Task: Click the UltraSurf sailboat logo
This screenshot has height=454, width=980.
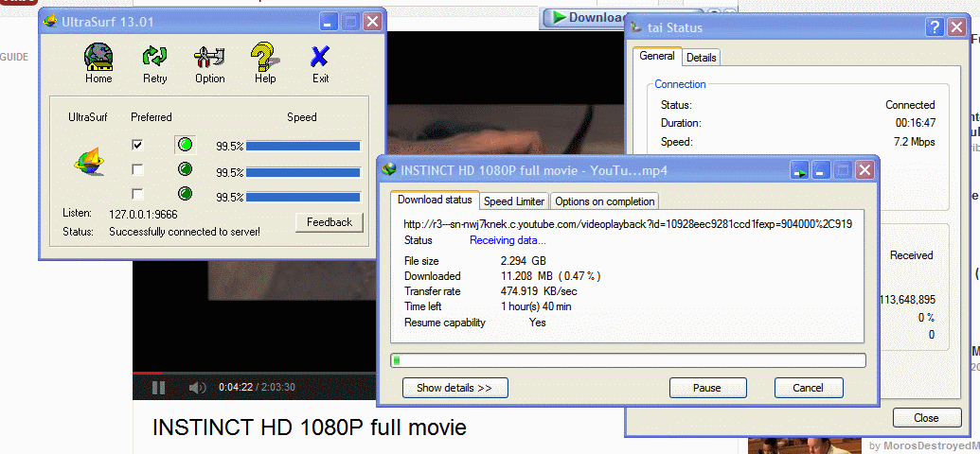Action: (x=88, y=162)
